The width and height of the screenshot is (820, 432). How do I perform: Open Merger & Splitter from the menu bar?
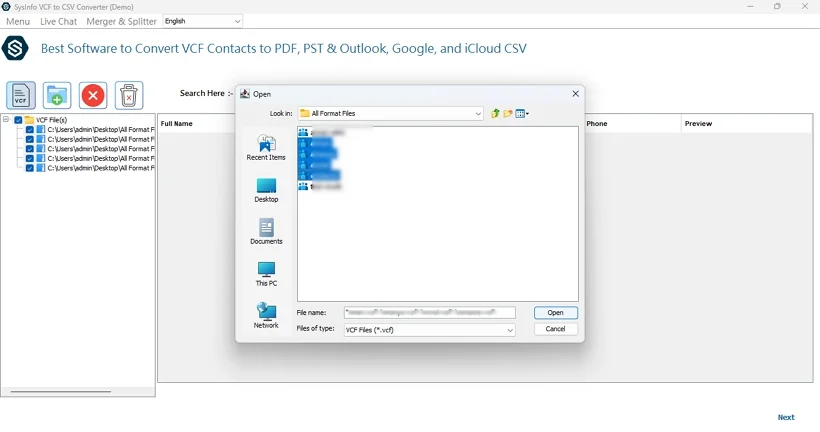pyautogui.click(x=121, y=21)
